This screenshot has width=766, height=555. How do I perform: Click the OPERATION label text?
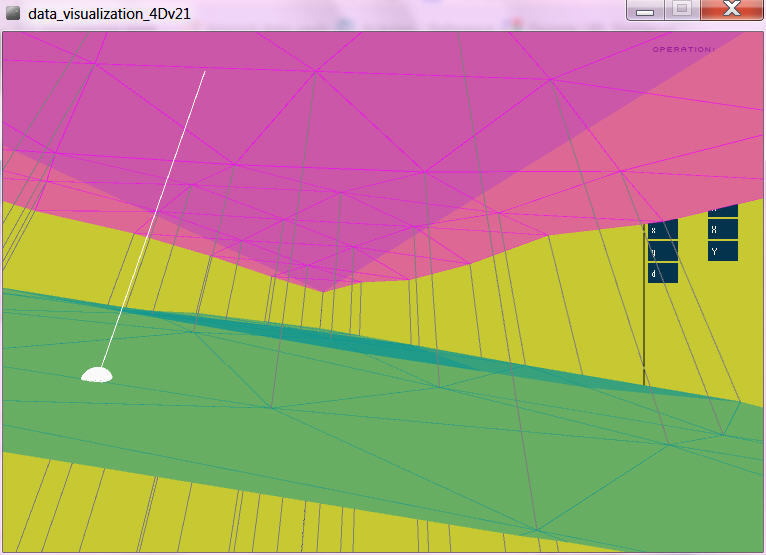click(x=683, y=49)
